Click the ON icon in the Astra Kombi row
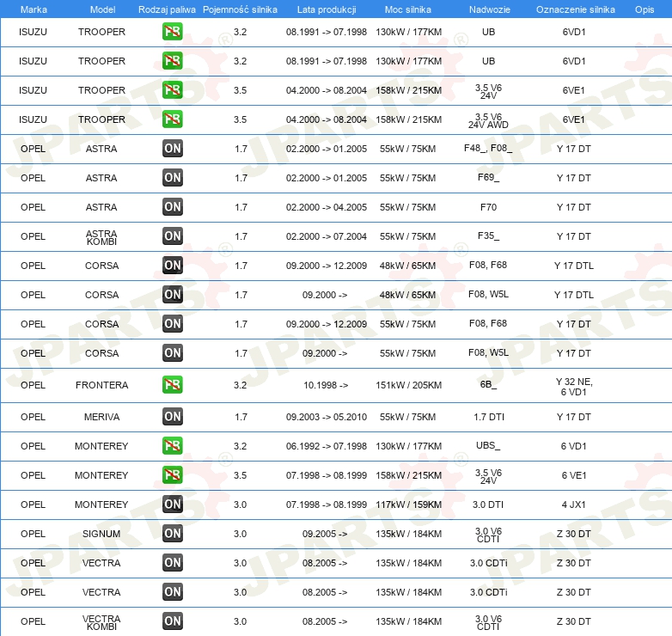Viewport: 672px width, 636px height. click(172, 235)
